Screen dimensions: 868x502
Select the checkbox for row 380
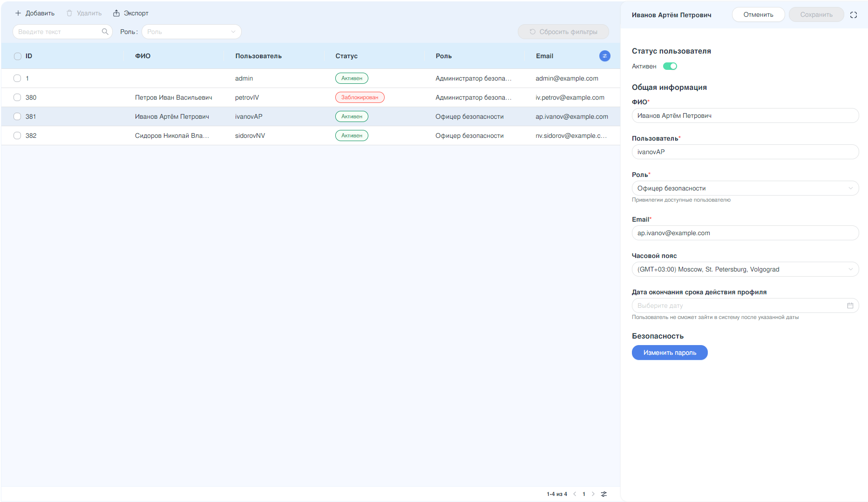[17, 97]
